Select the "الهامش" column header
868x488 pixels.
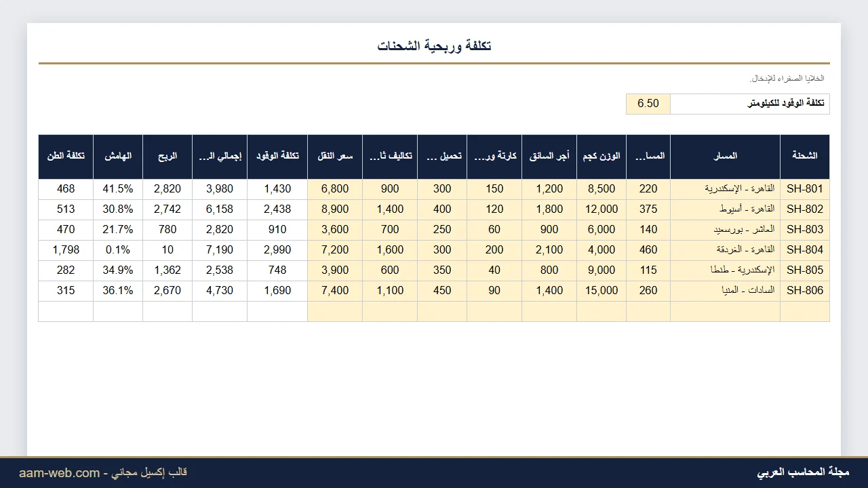[118, 157]
